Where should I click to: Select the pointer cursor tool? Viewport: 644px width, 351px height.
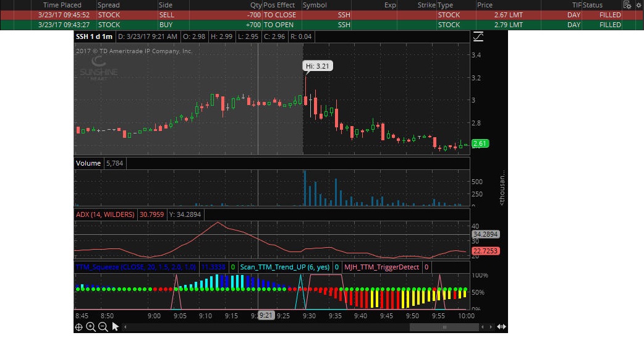pos(115,327)
